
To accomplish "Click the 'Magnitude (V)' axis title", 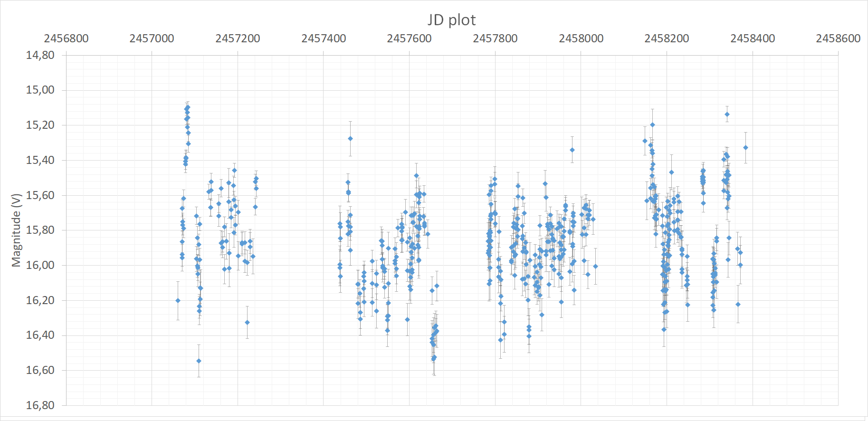I will [17, 230].
